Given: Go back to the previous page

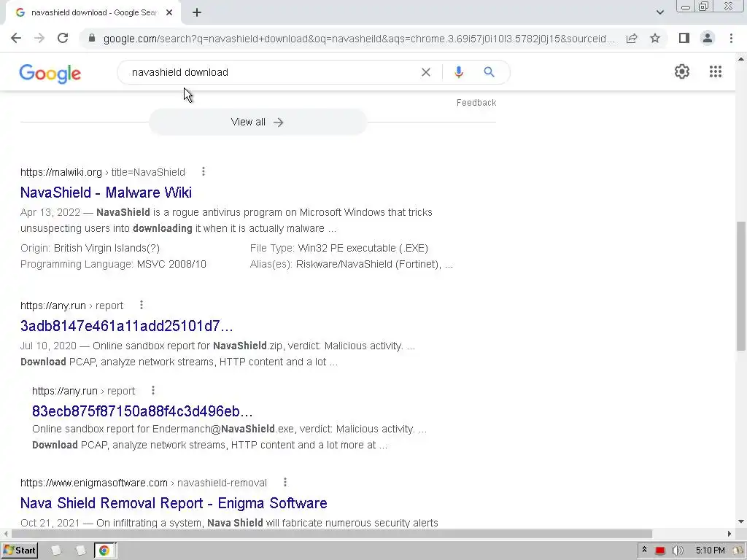Looking at the screenshot, I should point(16,38).
